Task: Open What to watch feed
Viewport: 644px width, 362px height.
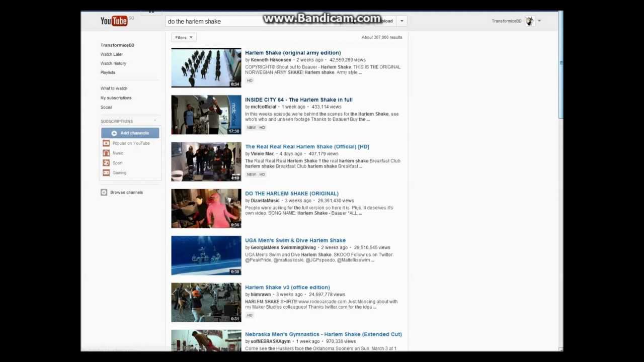Action: coord(114,88)
